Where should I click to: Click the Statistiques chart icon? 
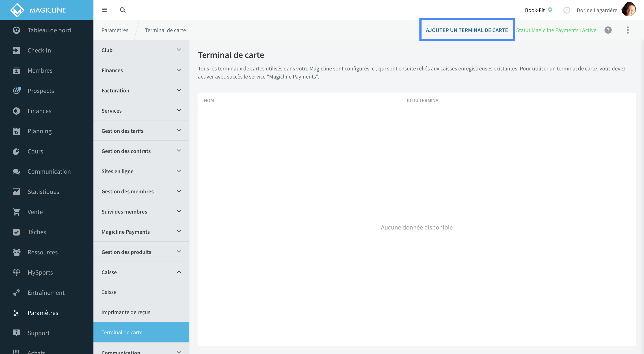pyautogui.click(x=16, y=192)
